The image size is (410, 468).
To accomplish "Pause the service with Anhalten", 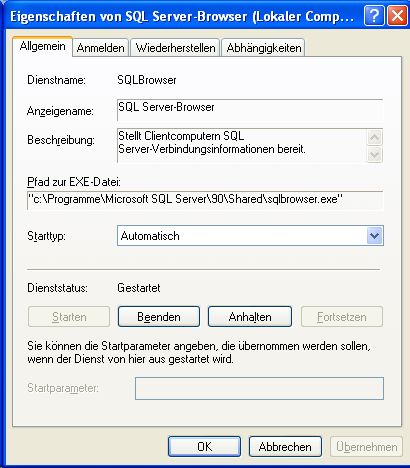I will (250, 317).
